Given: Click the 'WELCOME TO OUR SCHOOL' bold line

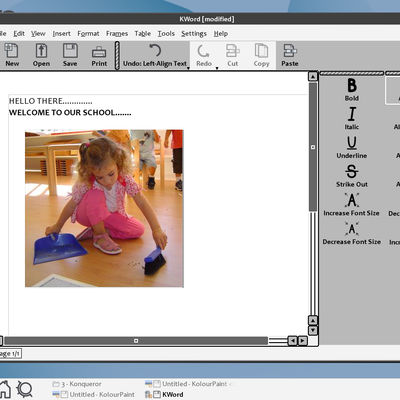Looking at the screenshot, I should point(70,113).
